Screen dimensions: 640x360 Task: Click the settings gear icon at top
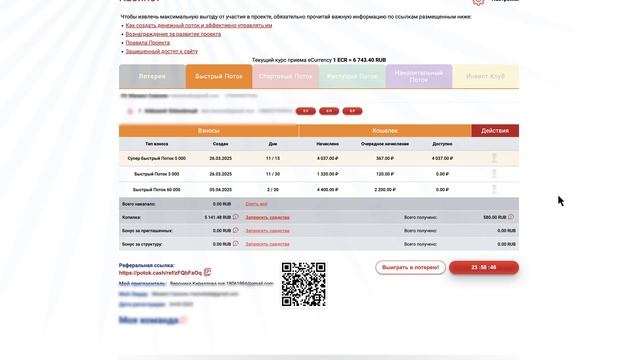click(478, 2)
